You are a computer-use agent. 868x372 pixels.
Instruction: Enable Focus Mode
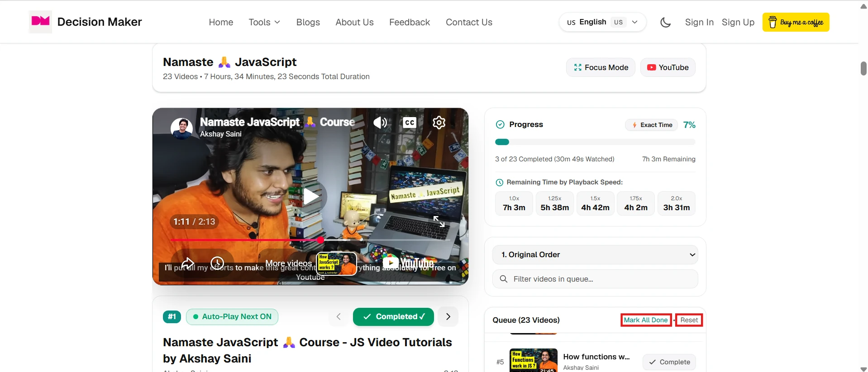coord(601,67)
